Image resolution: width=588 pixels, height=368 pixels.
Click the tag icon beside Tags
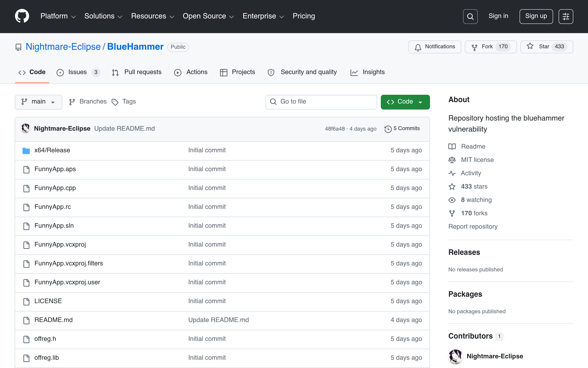tap(115, 102)
